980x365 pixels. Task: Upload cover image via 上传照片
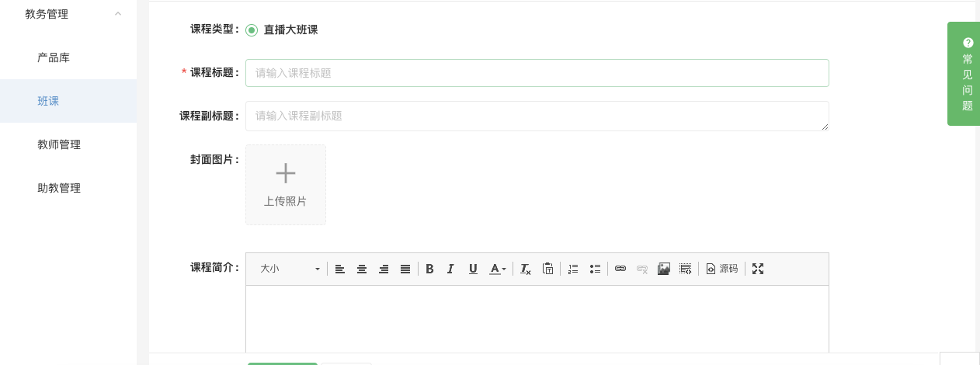point(286,185)
